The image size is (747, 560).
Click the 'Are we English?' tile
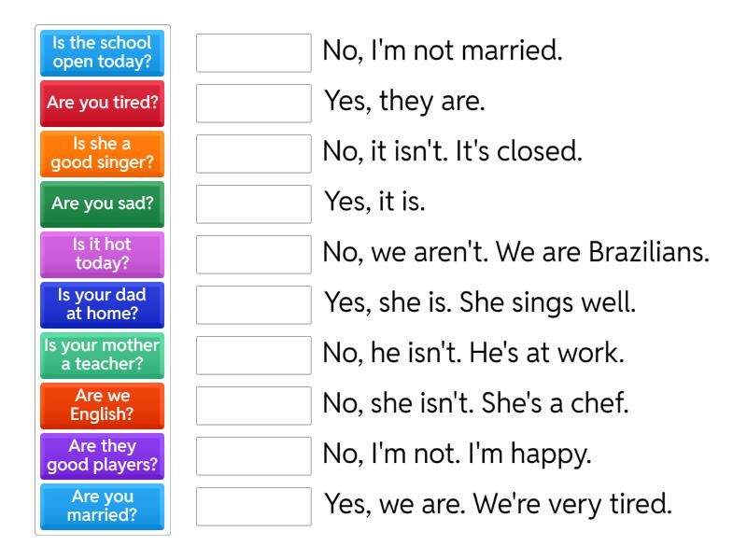(x=103, y=406)
